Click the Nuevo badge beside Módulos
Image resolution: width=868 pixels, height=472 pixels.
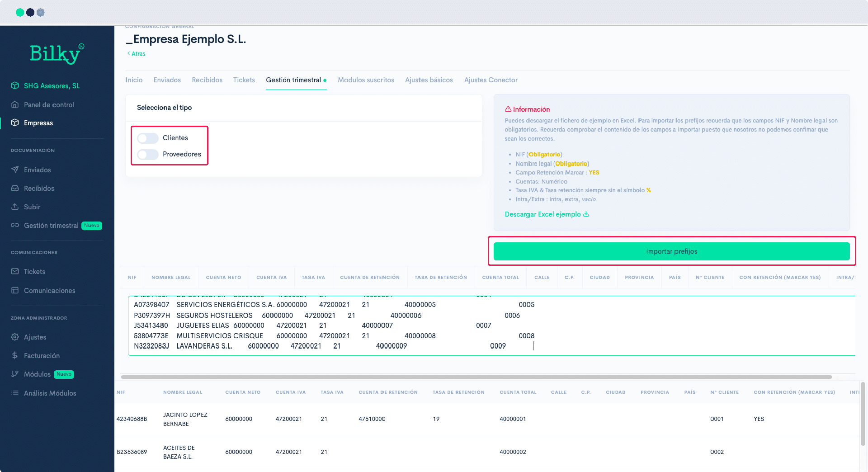point(64,374)
